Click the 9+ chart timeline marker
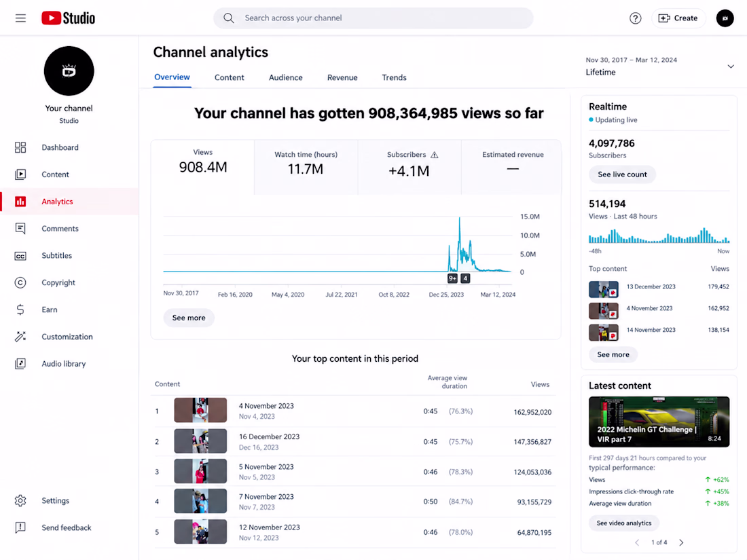Screen dimensions: 747x560 [452, 278]
